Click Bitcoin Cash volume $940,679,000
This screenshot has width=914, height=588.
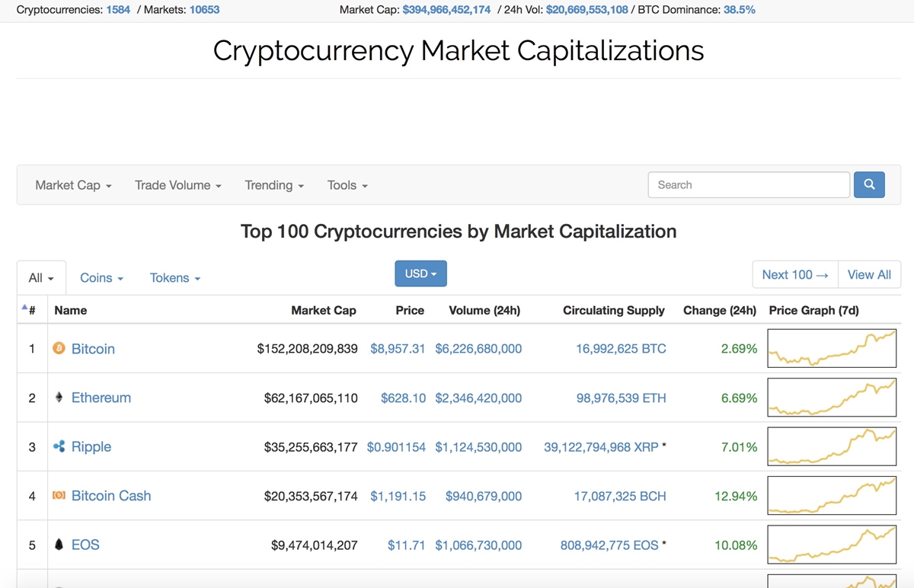[x=484, y=496]
